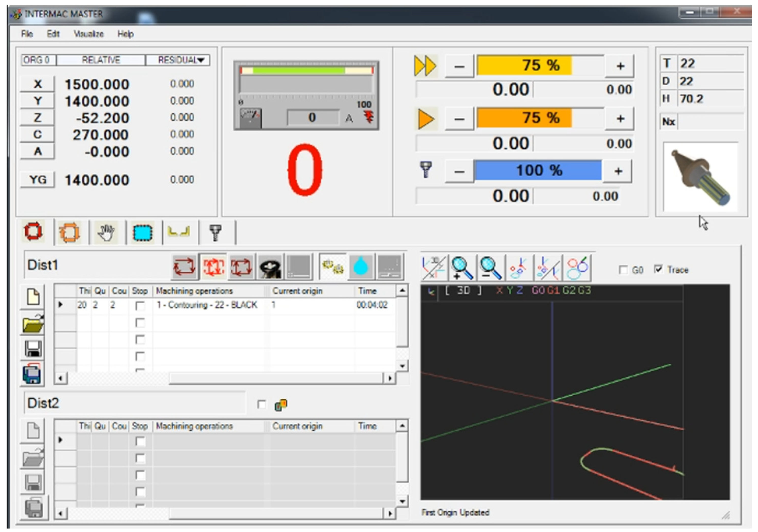Create new Dist1 list document icon
The image size is (758, 532).
click(33, 296)
